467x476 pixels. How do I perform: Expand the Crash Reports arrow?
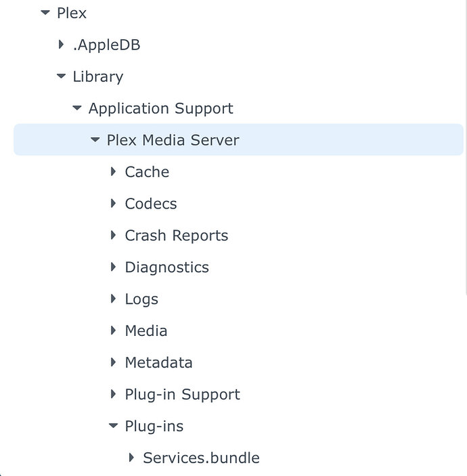pos(113,236)
